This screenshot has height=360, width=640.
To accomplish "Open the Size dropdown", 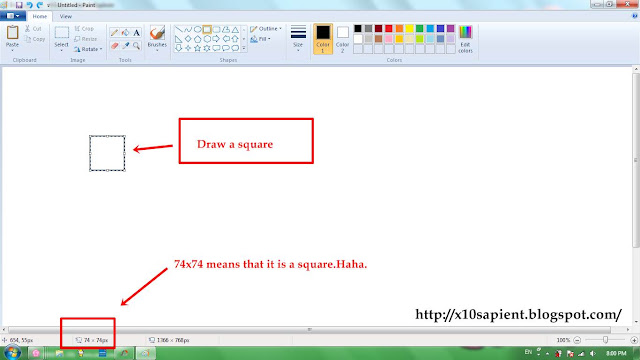I will point(298,39).
